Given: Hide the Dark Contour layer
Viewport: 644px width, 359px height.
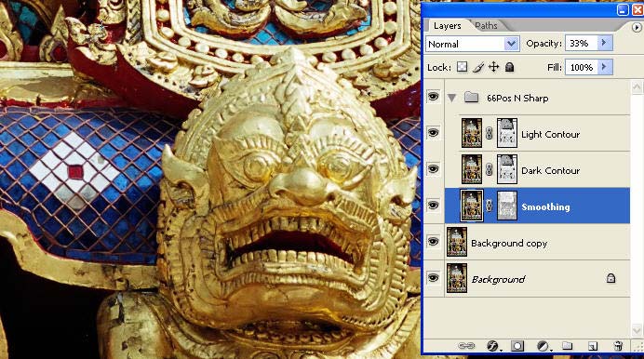Looking at the screenshot, I should pyautogui.click(x=433, y=168).
